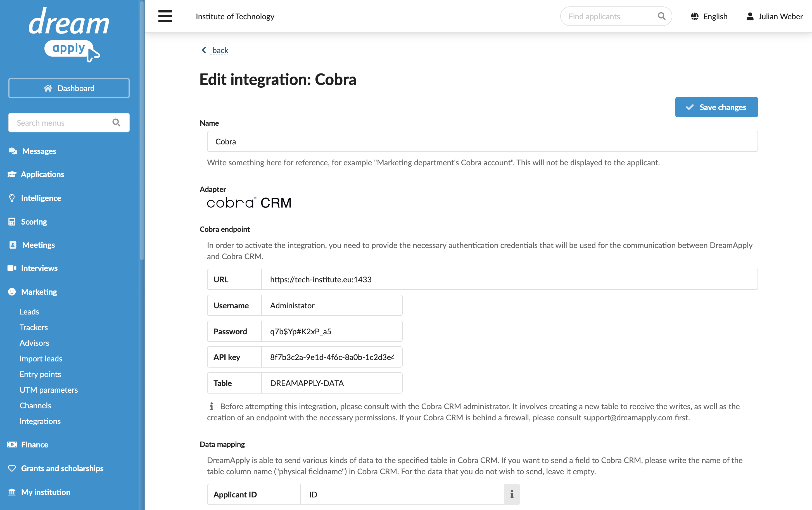Click the sidebar vertical scrollbar
The image size is (812, 510).
click(142, 132)
